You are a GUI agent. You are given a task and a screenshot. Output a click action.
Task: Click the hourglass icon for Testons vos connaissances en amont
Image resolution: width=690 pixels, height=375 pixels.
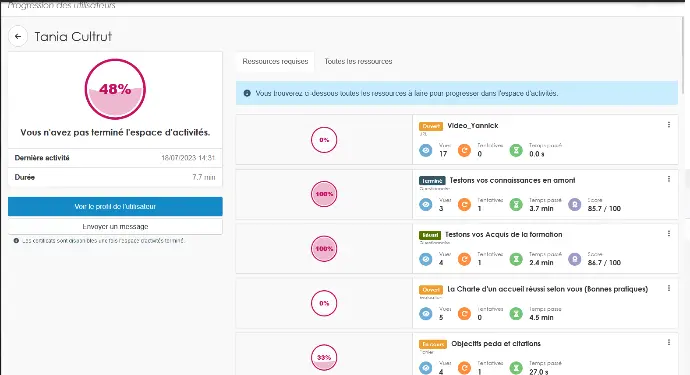click(516, 205)
